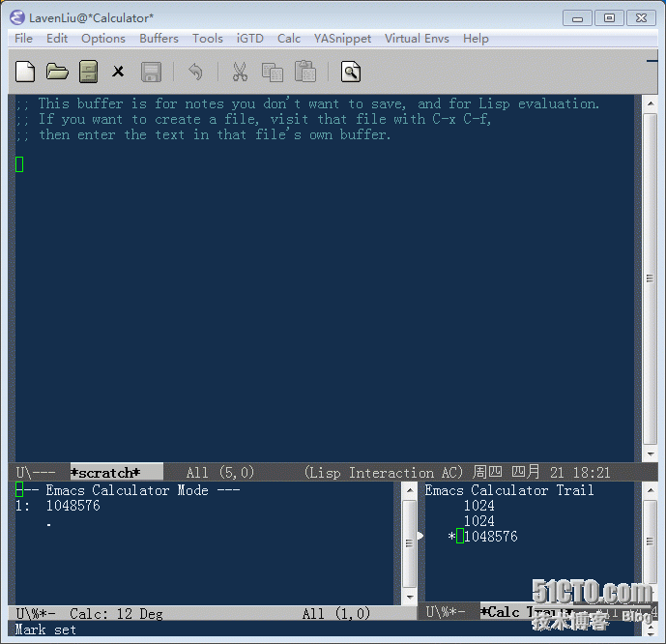The height and width of the screenshot is (644, 666).
Task: Open the Calc menu
Action: click(x=289, y=39)
